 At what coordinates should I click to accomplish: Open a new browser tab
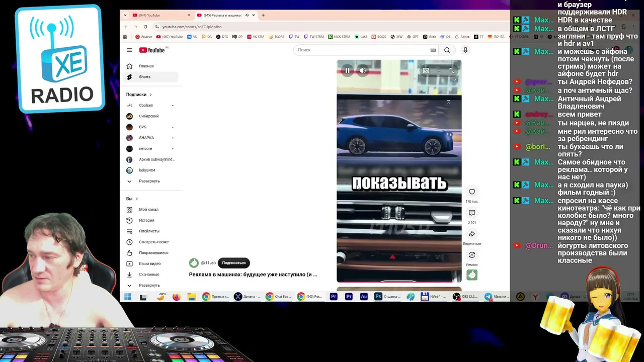tap(263, 15)
